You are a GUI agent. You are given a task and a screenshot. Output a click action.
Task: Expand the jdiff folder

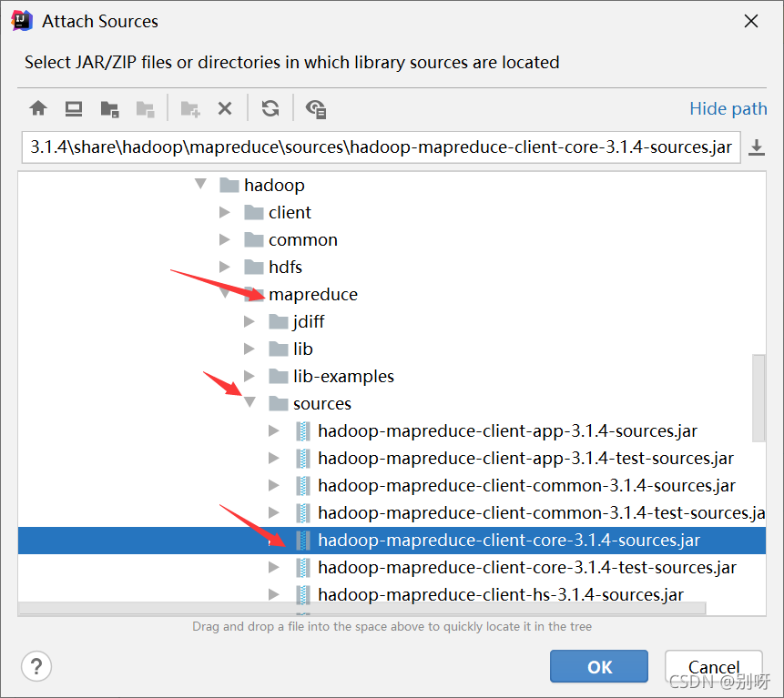[x=249, y=321]
